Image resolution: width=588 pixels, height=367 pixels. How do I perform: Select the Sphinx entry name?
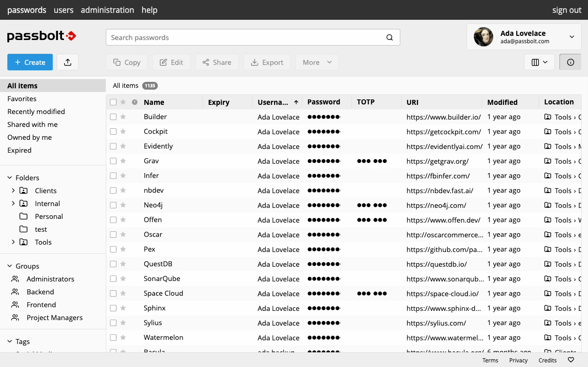click(x=155, y=308)
